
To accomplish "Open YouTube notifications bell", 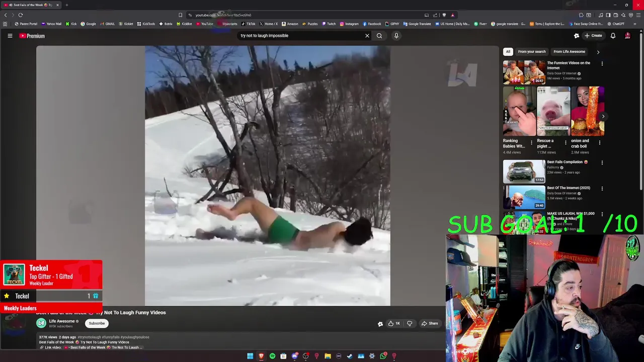I will [613, 36].
